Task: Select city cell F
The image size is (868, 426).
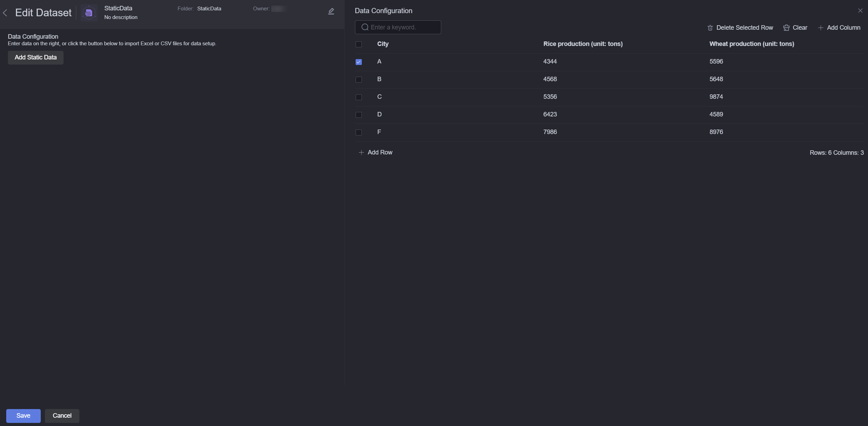Action: [x=379, y=132]
